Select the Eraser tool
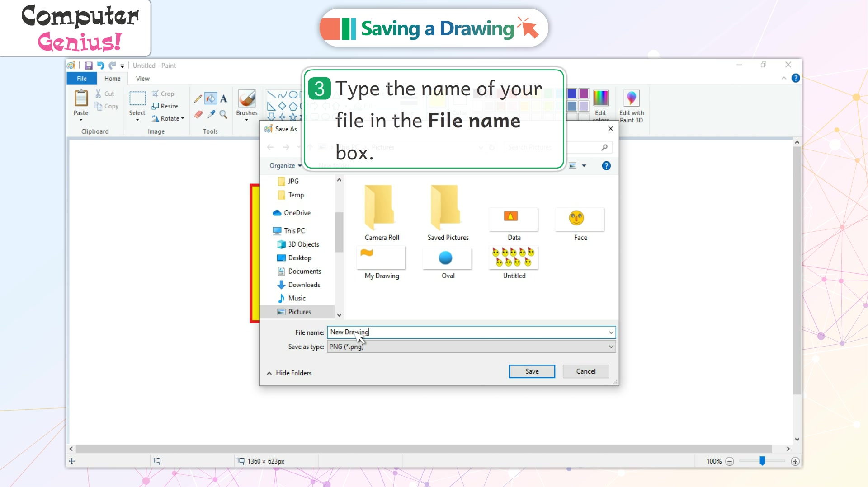The width and height of the screenshot is (868, 487). (198, 114)
